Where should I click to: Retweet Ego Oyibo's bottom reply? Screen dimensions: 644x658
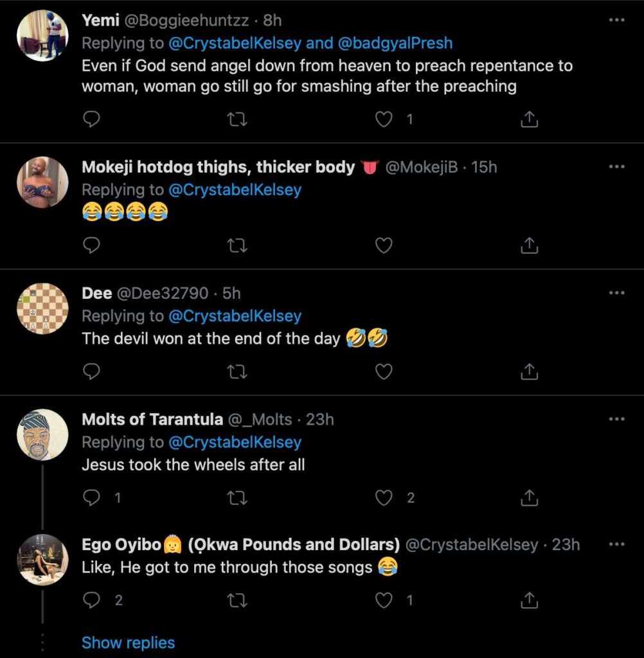[237, 600]
